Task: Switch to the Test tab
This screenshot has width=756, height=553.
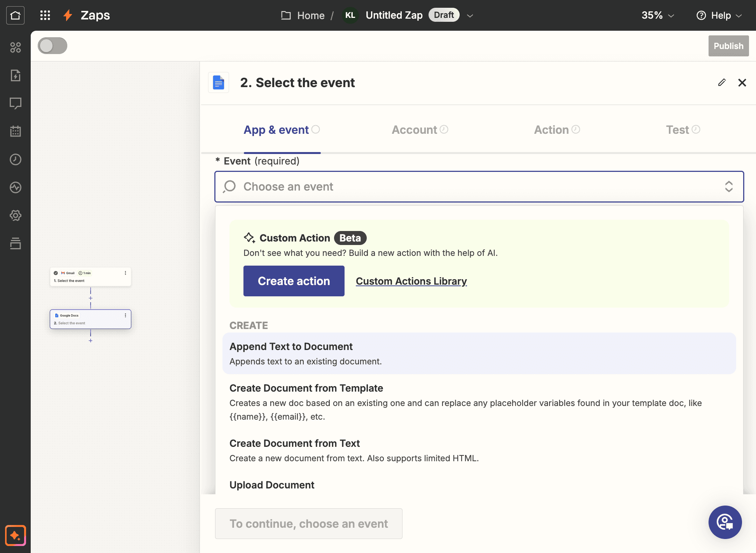Action: [x=683, y=130]
